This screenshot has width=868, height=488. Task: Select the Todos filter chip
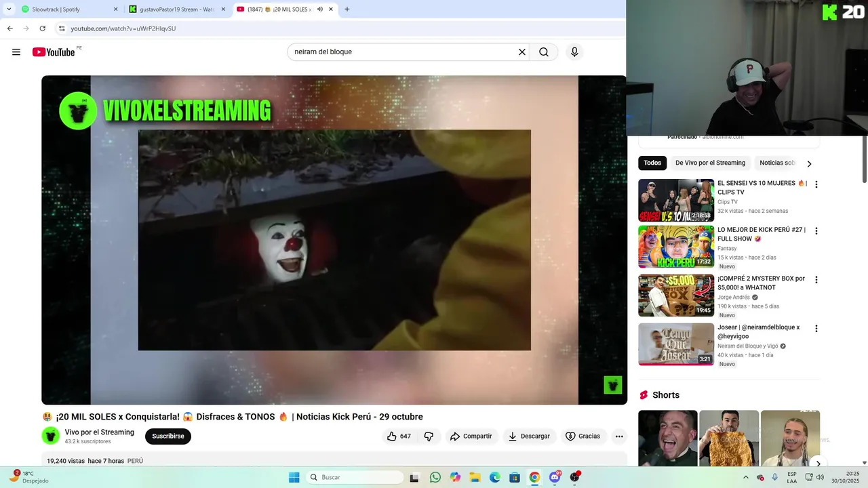click(x=652, y=163)
